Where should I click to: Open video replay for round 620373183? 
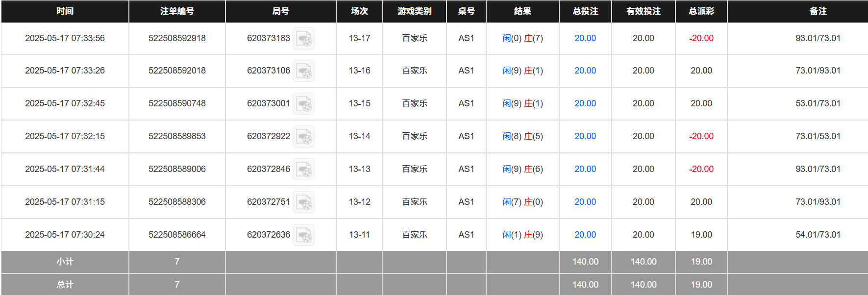coord(303,39)
